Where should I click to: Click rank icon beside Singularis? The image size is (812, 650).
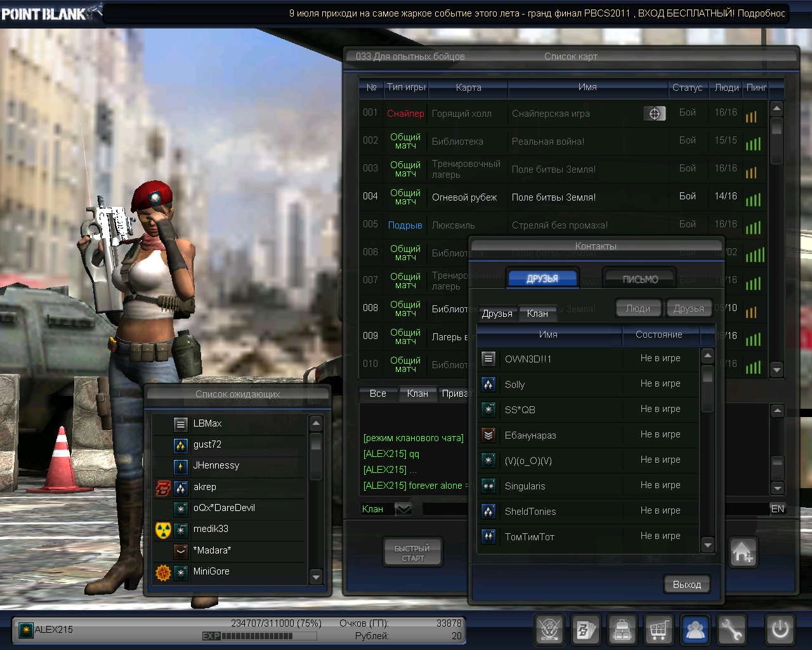pyautogui.click(x=488, y=486)
